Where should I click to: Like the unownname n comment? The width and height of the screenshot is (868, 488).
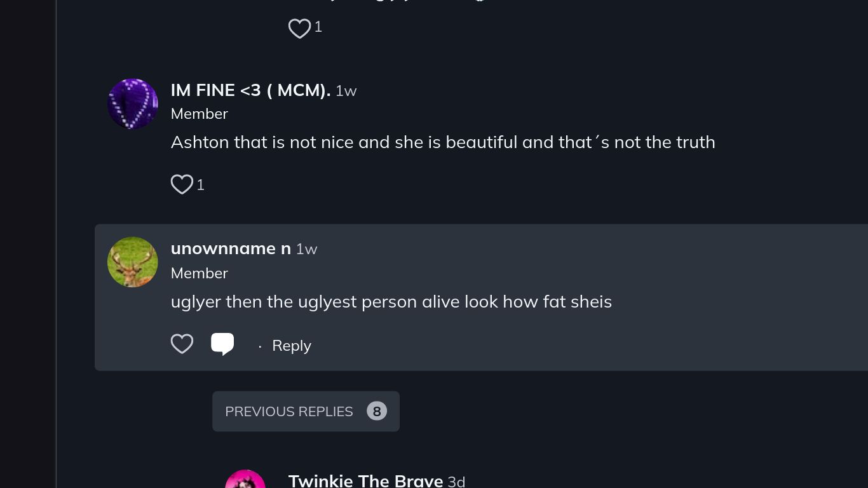coord(182,344)
